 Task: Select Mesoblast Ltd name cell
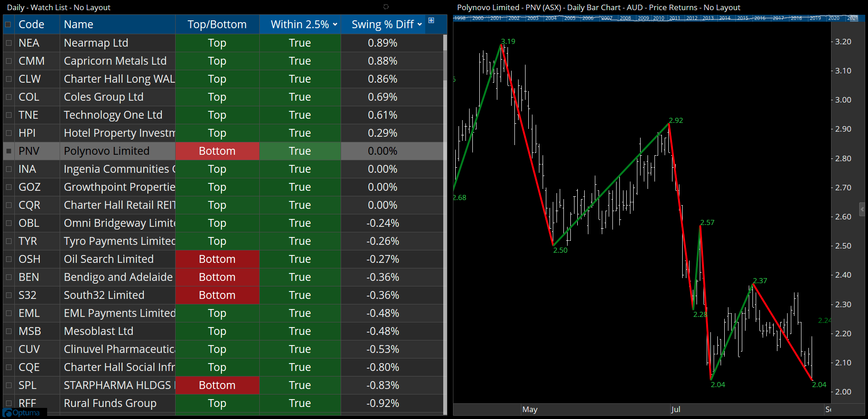click(117, 331)
